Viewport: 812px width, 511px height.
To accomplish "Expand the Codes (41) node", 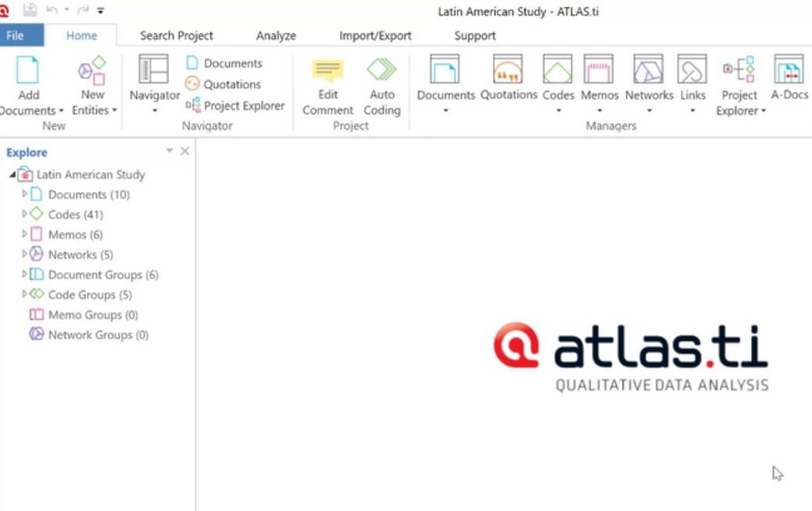I will pos(24,214).
